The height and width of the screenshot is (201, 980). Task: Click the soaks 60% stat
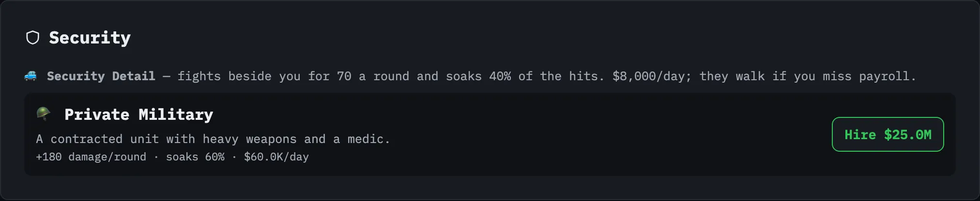point(195,157)
